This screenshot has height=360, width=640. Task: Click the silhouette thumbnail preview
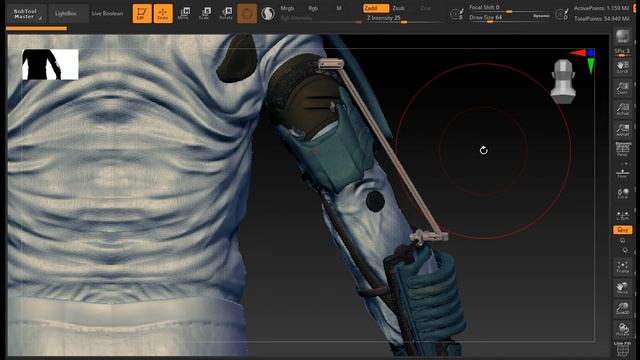(50, 64)
